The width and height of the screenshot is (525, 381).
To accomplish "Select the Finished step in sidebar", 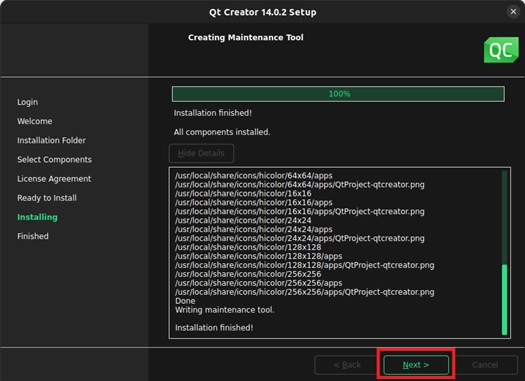I will click(x=33, y=236).
